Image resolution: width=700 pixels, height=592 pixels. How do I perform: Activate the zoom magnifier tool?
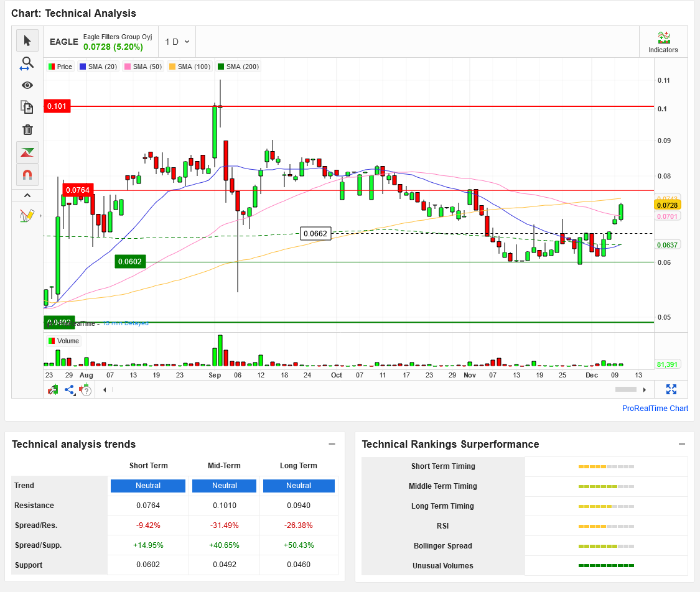click(27, 63)
